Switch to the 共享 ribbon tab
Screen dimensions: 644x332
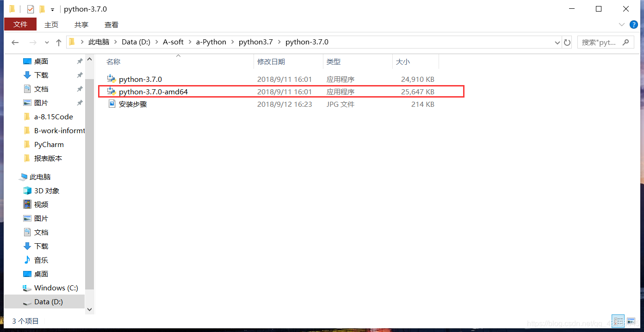[81, 25]
